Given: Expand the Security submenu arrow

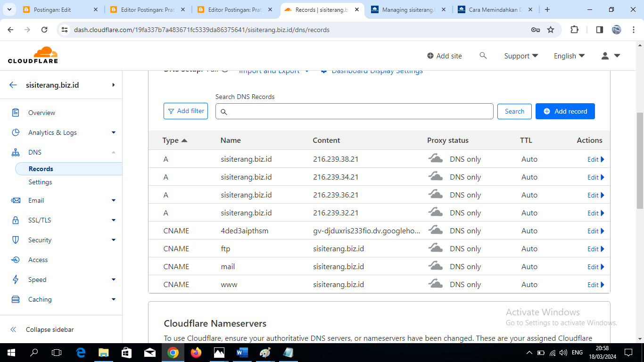Looking at the screenshot, I should pos(114,240).
